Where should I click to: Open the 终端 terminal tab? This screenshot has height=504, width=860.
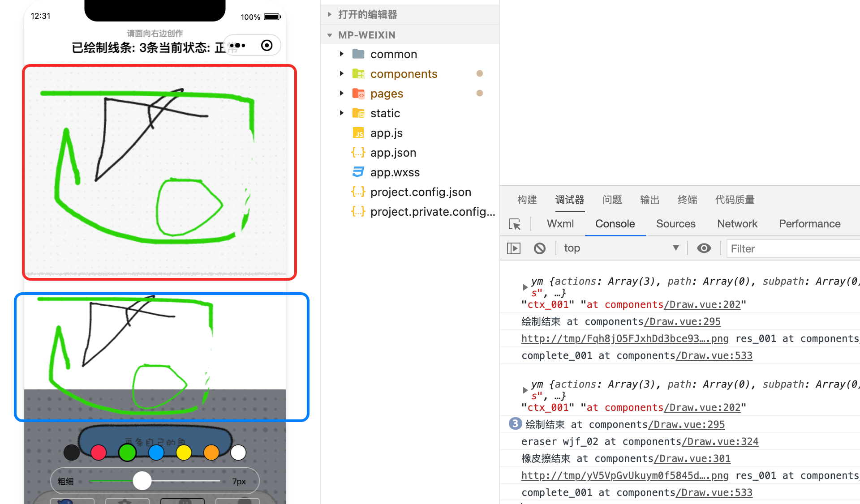coord(687,200)
